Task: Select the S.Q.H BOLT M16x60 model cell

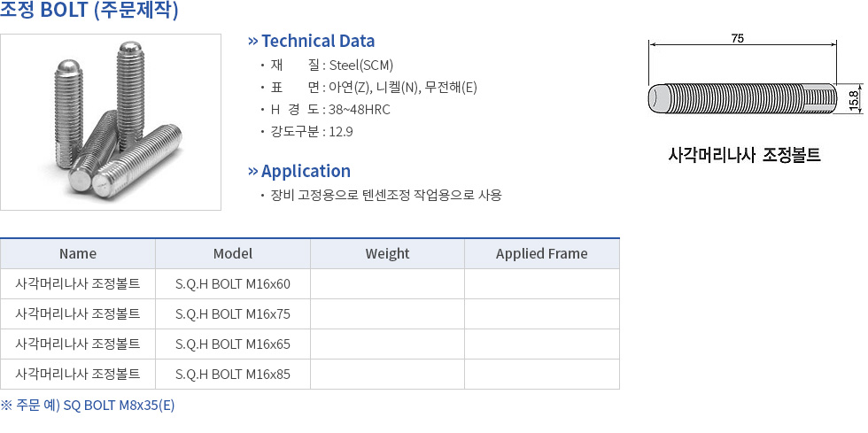Action: tap(233, 284)
